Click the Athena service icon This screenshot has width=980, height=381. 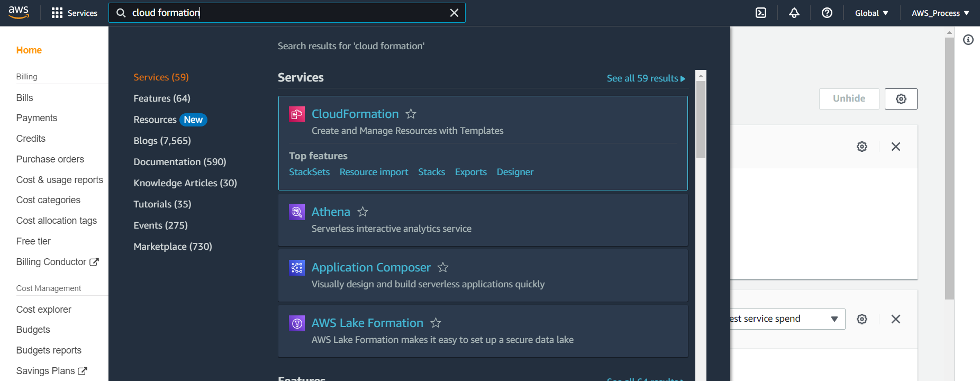click(x=297, y=212)
